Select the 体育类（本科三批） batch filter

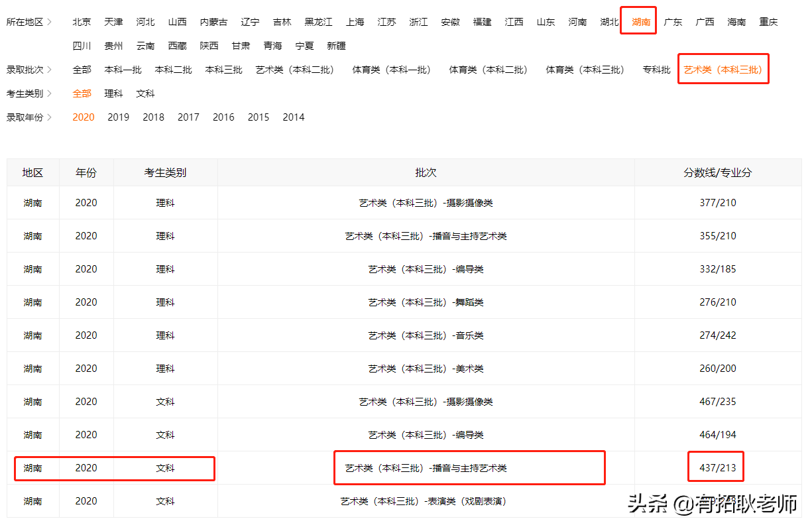point(585,69)
